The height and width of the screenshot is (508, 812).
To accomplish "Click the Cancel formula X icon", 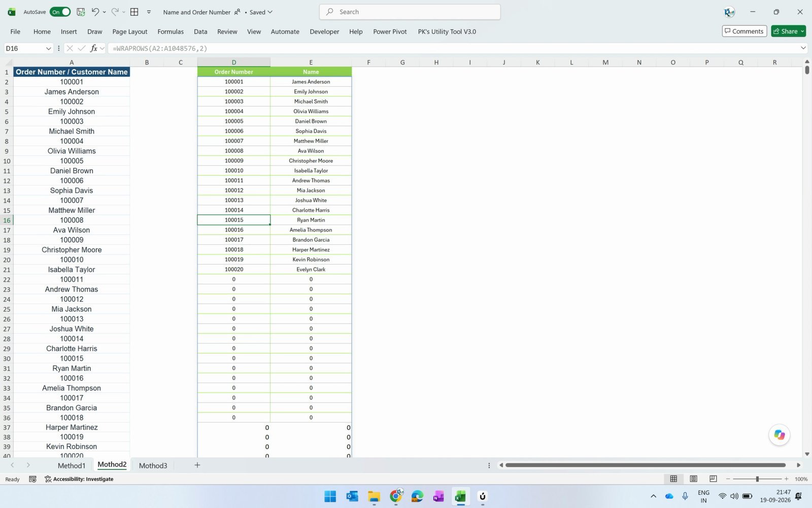I will 70,48.
